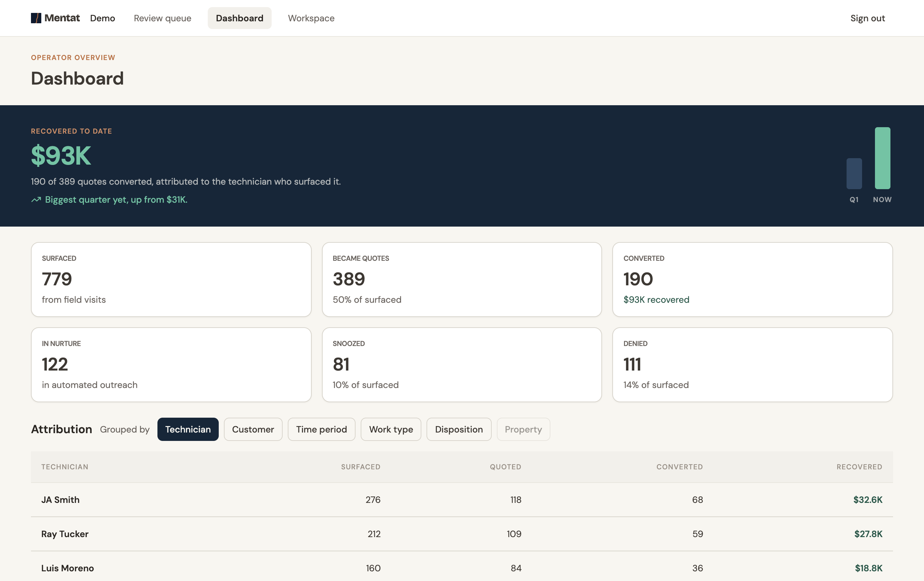The width and height of the screenshot is (924, 581).
Task: Open the Became Quotes 389 card
Action: tap(462, 280)
